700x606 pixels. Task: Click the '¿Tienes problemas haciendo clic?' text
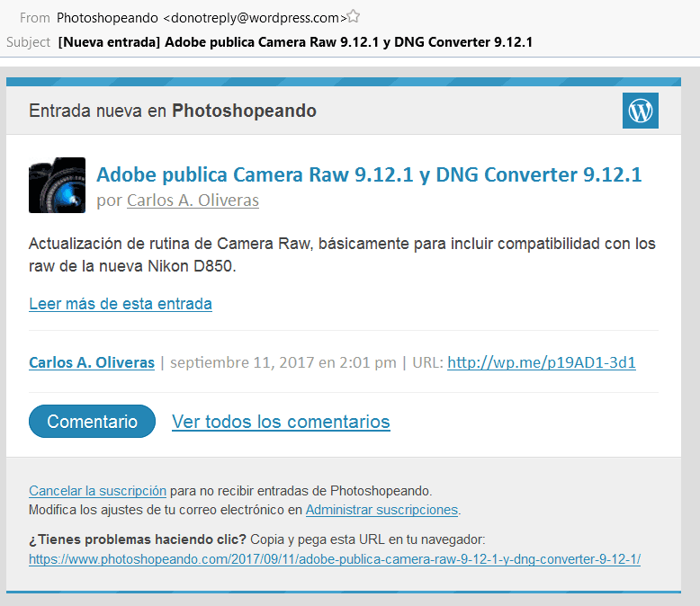click(138, 539)
